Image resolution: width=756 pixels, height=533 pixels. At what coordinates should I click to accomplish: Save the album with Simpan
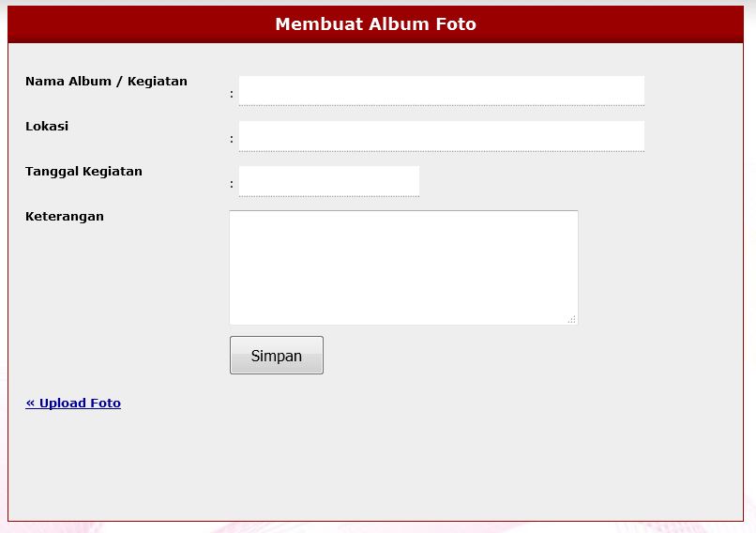coord(277,356)
